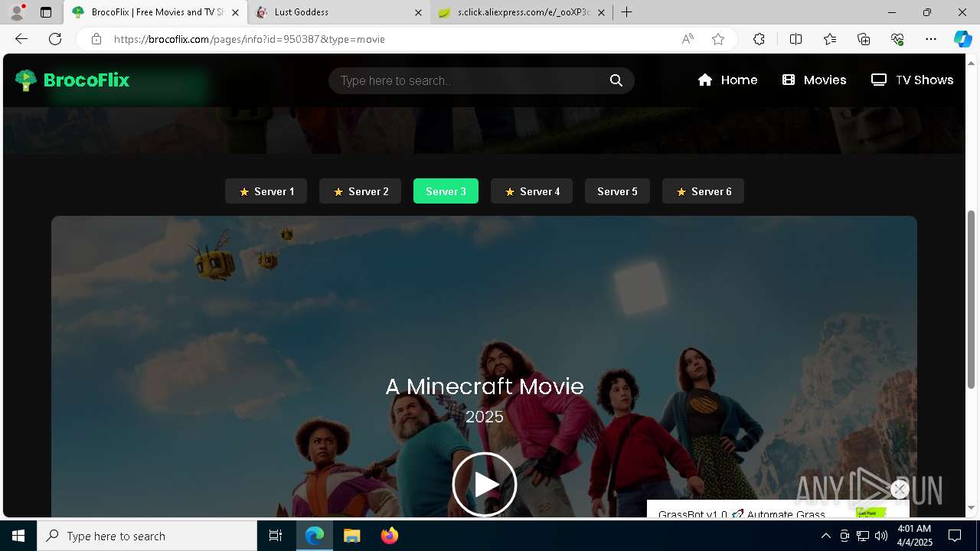Open notification center icon
Image resolution: width=980 pixels, height=551 pixels.
tap(955, 536)
